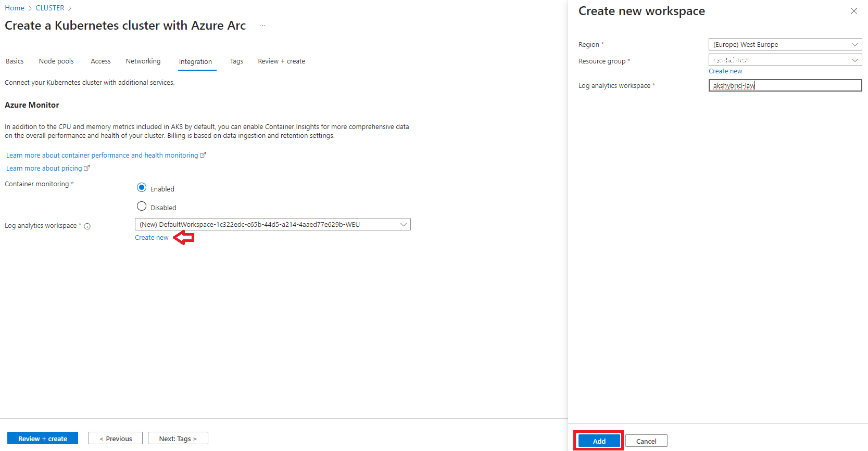
Task: Click the Log analytics workspace name input field
Action: point(785,85)
